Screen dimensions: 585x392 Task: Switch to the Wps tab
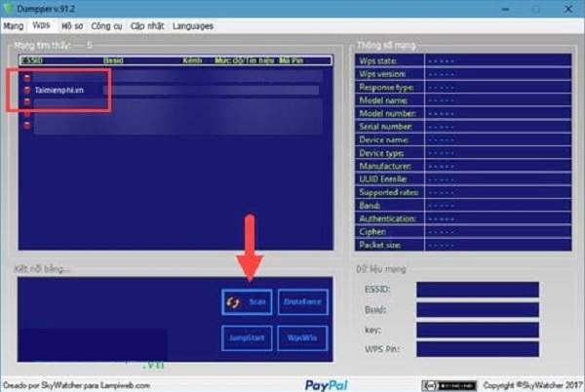(x=42, y=25)
